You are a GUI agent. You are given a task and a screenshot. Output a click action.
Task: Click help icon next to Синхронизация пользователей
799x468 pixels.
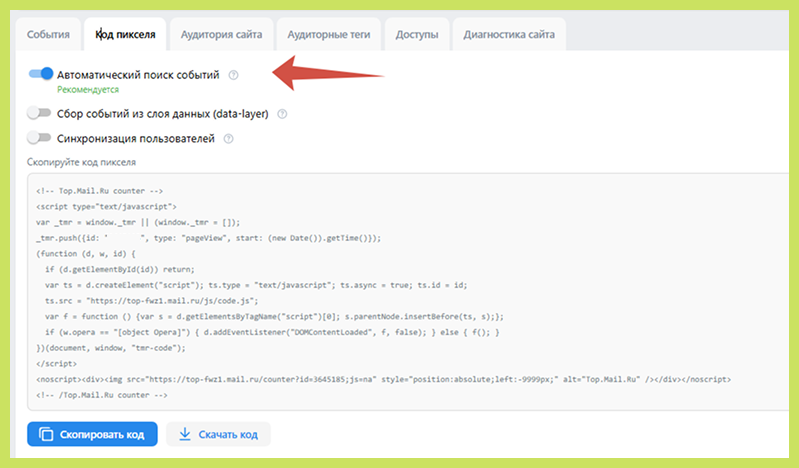[x=229, y=139]
